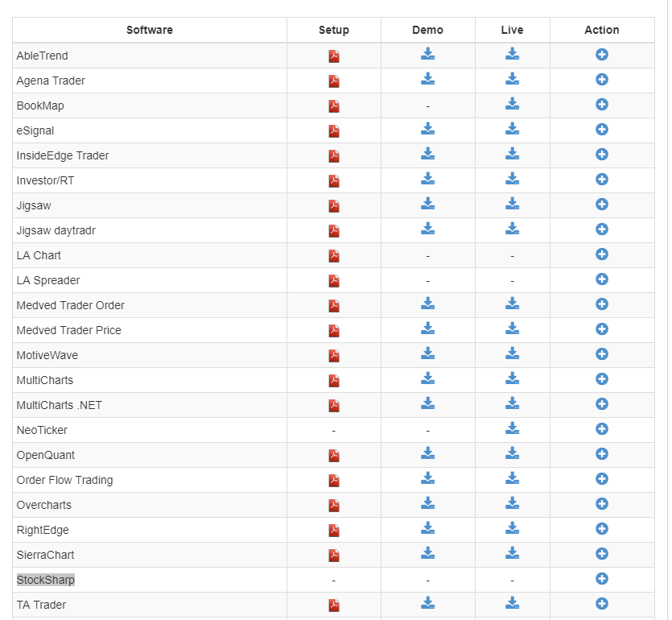
Task: Click the Software column header
Action: (150, 30)
